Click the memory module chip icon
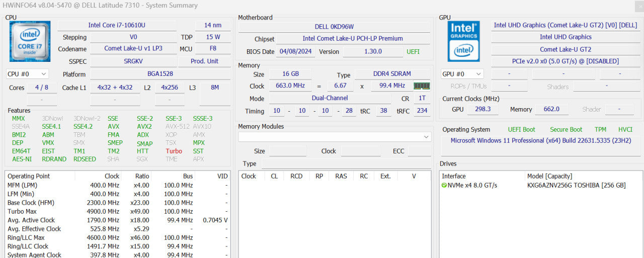The image size is (644, 258). (422, 86)
